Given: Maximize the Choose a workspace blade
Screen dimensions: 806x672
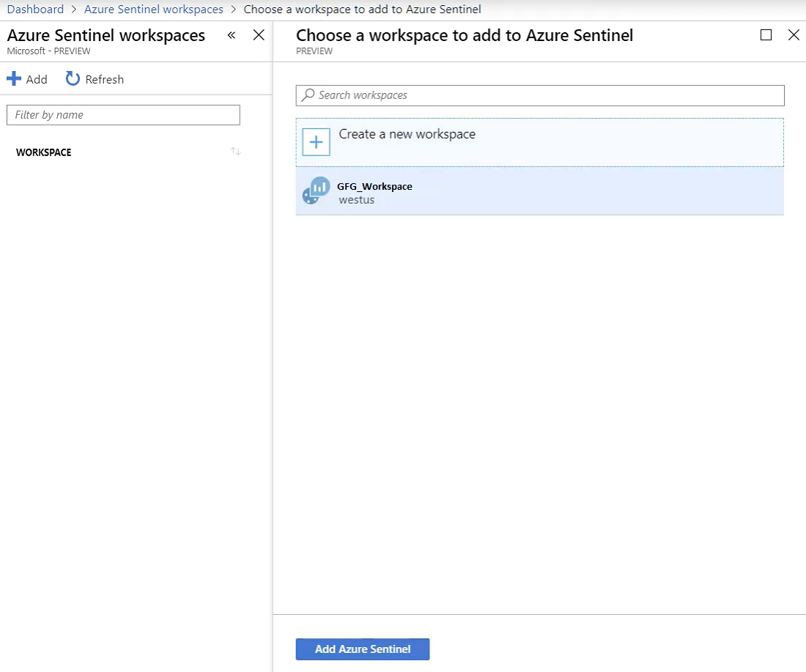Looking at the screenshot, I should pos(766,35).
